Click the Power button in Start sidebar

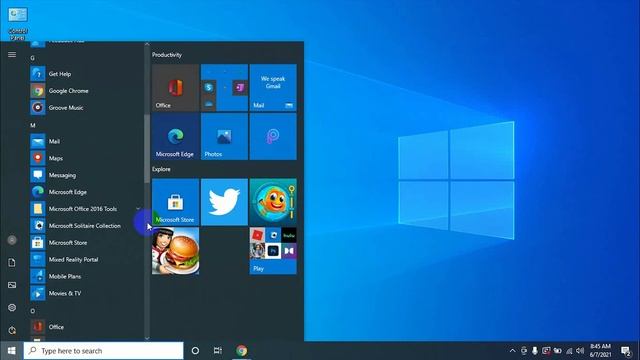pyautogui.click(x=12, y=330)
